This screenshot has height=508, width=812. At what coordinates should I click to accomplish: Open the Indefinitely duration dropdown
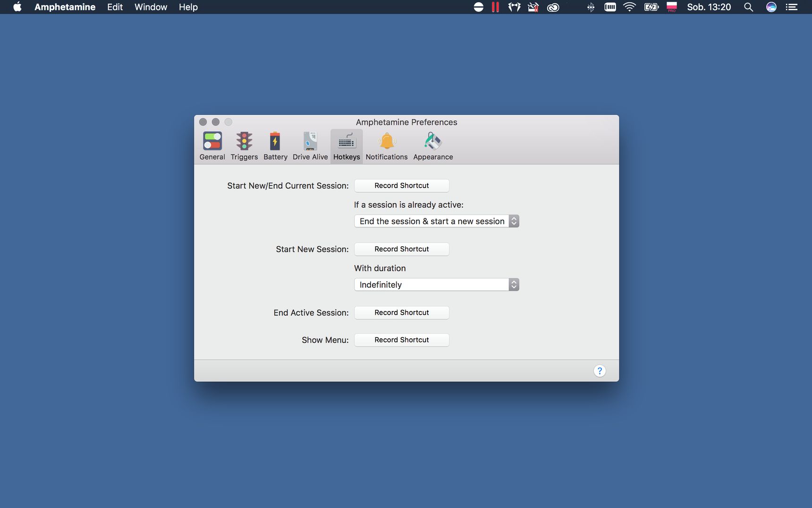(x=437, y=284)
